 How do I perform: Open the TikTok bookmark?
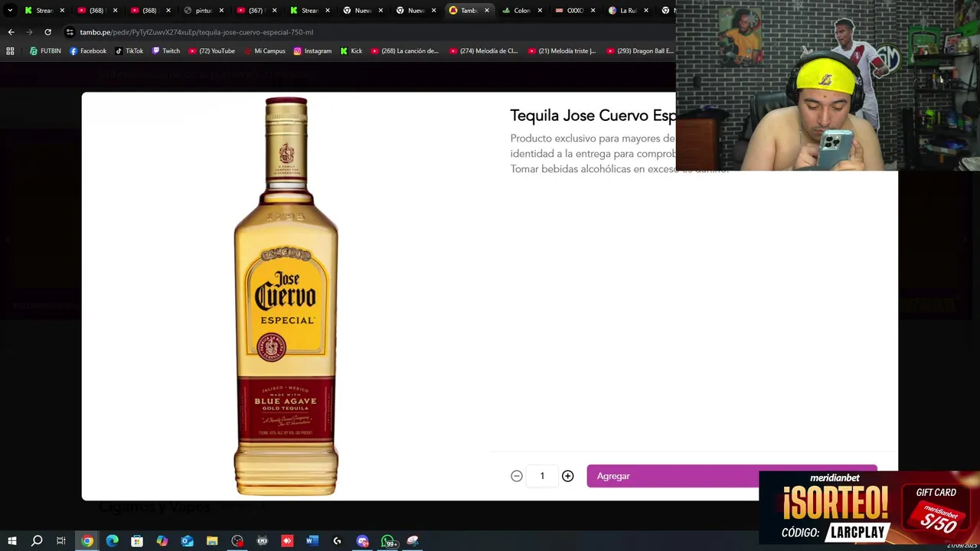(129, 51)
